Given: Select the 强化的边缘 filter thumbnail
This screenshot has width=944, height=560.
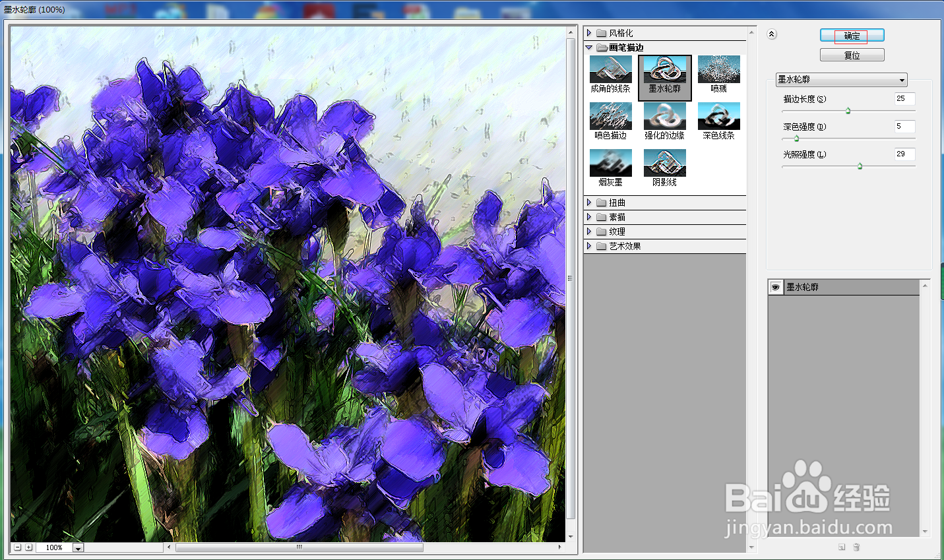Looking at the screenshot, I should pos(664,116).
